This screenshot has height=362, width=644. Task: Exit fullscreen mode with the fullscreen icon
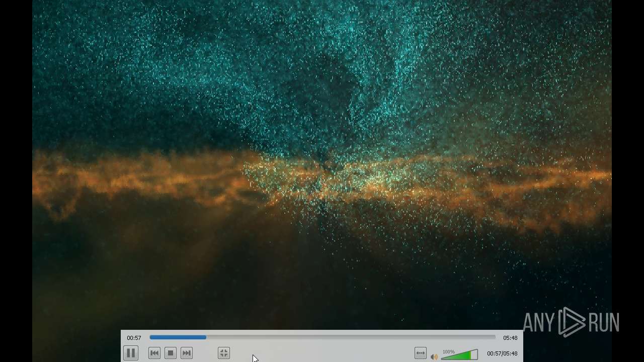click(224, 353)
